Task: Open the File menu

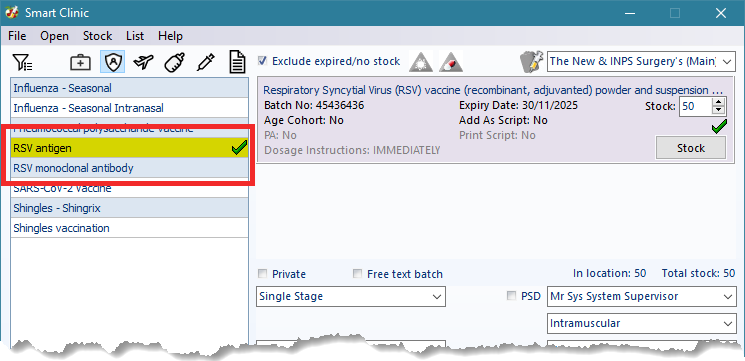Action: point(17,36)
